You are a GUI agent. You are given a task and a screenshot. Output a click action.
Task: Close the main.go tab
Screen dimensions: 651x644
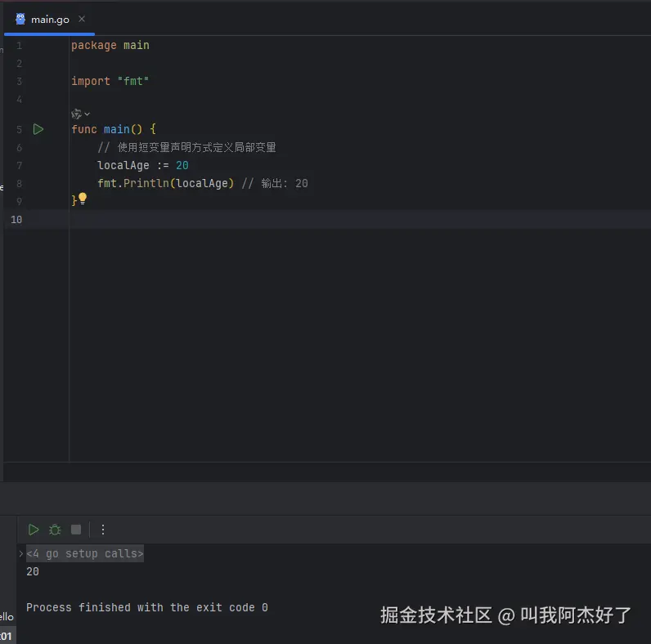pyautogui.click(x=82, y=19)
